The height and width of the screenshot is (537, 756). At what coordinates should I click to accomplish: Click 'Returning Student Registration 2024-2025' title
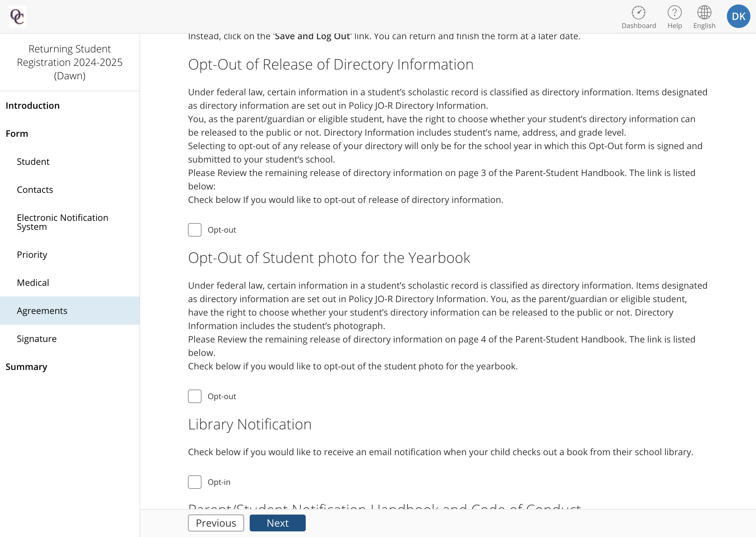tap(70, 62)
